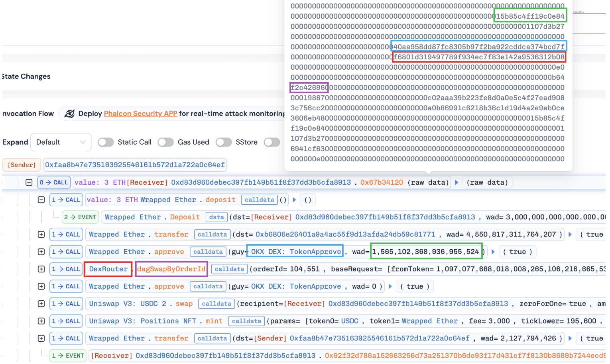Click calldata tag on dagSwapByOrderId row
The width and height of the screenshot is (610, 364).
(229, 269)
